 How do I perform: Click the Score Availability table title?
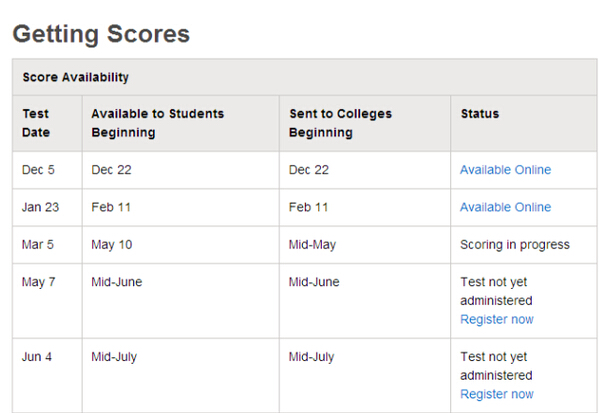click(76, 77)
